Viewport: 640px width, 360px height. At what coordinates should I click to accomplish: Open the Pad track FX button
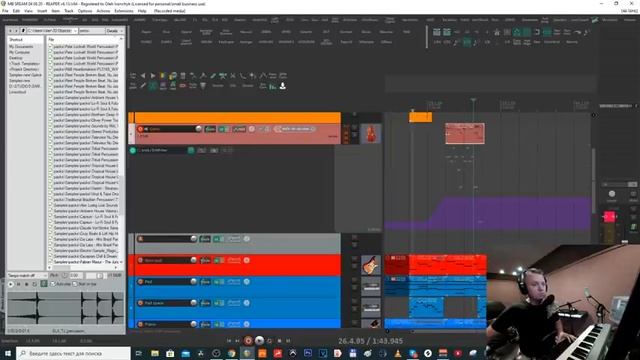coord(205,282)
